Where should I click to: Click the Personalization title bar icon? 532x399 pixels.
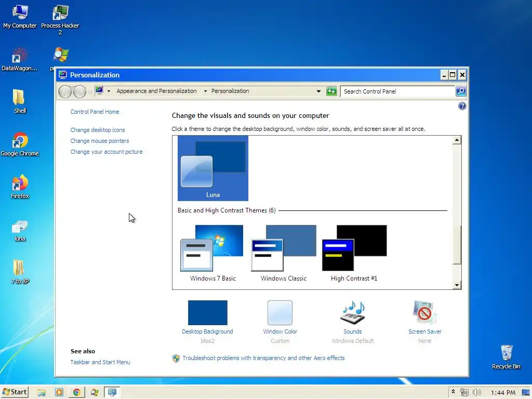click(62, 75)
